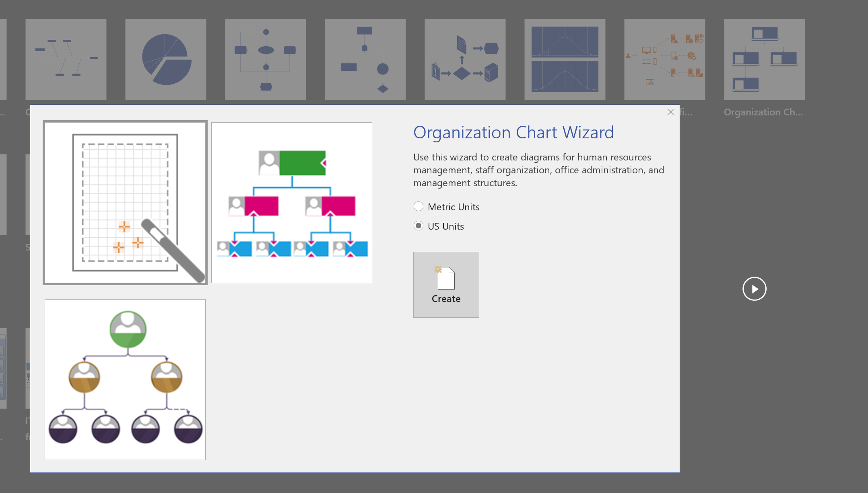Toggle visibility of Organization Chart Wizard dialog
This screenshot has width=868, height=493.
coord(671,112)
